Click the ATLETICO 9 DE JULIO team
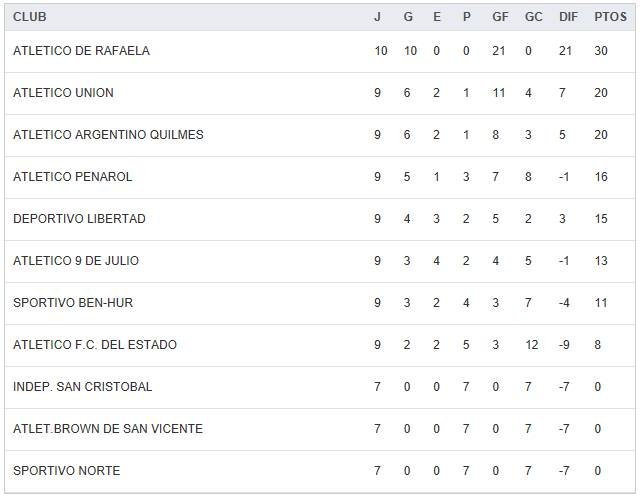Screen dimensions: 640x500 tap(76, 261)
